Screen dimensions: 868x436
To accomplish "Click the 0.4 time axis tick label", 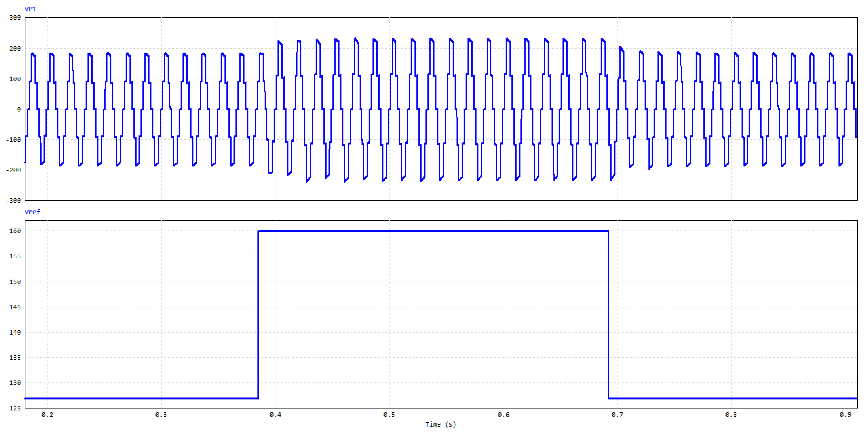I will pos(275,415).
